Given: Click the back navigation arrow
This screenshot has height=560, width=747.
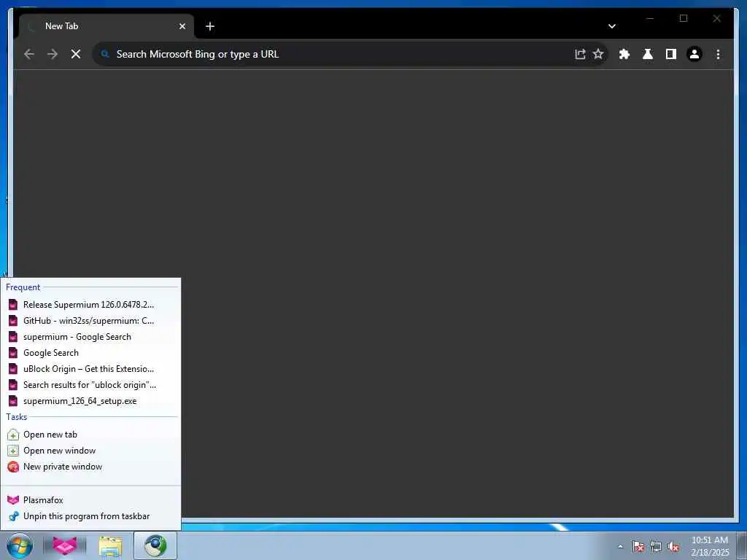Looking at the screenshot, I should coord(29,54).
